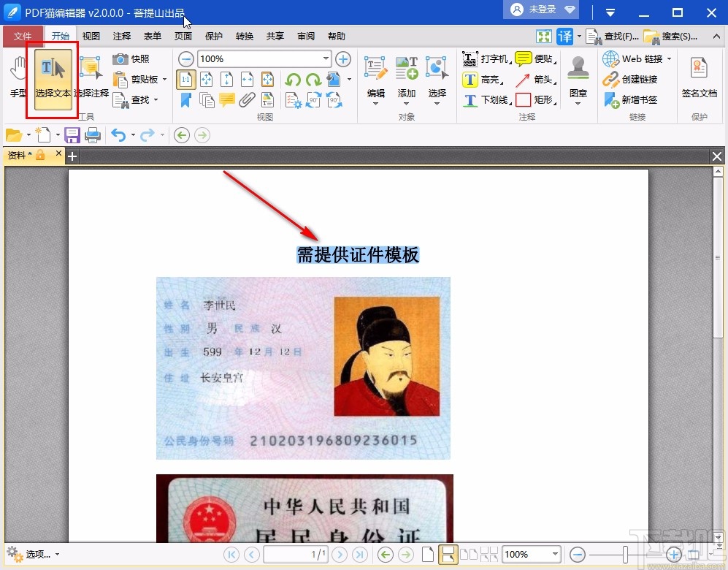The width and height of the screenshot is (728, 570).
Task: Toggle the document lock on 资料 tab
Action: pyautogui.click(x=40, y=155)
